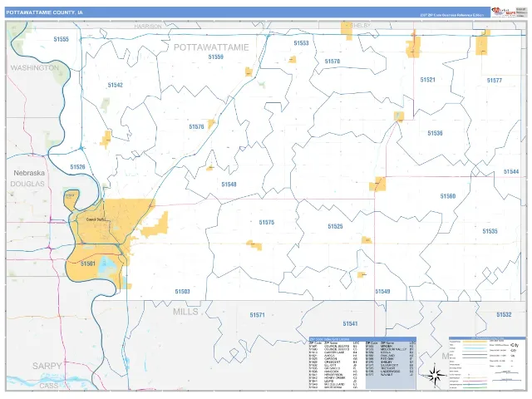This screenshot has height=399, width=532.
Task: Click the large 'City' legend sample text
Action: (514, 345)
